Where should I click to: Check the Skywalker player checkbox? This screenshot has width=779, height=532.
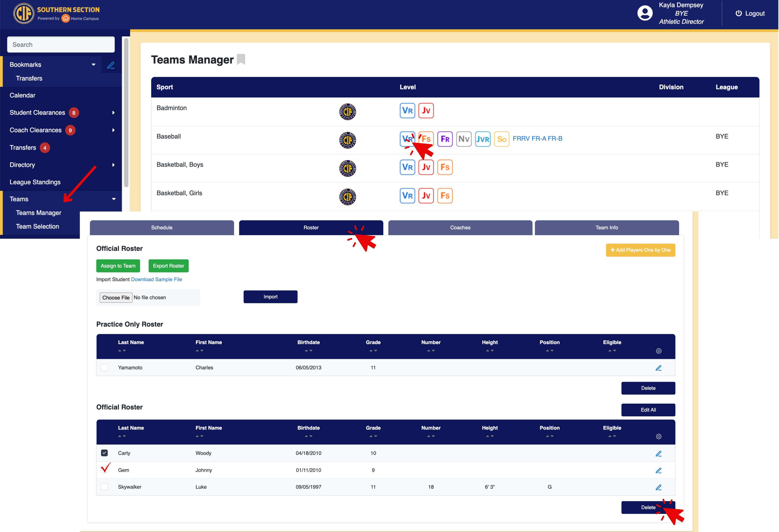coord(104,487)
